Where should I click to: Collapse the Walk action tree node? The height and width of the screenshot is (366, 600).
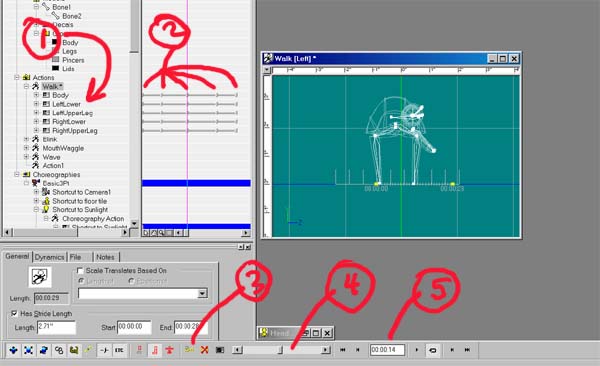coord(26,87)
